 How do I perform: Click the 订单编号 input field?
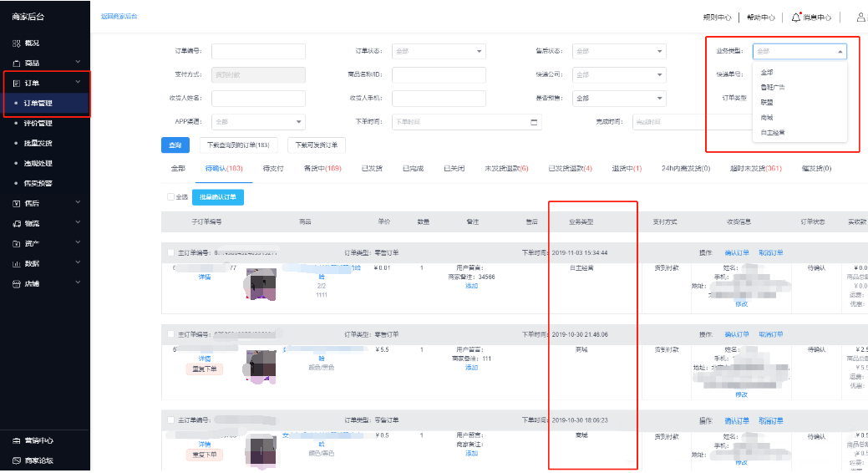[x=258, y=51]
